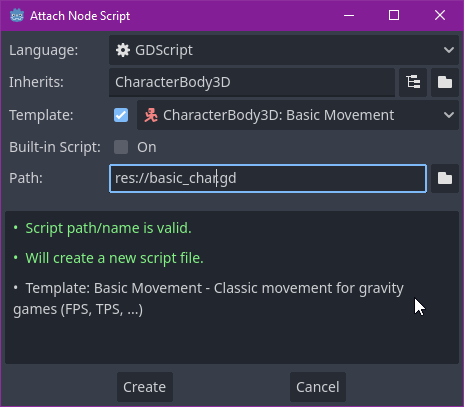This screenshot has width=464, height=407.
Task: Enable the Built-in Script checkbox
Action: [121, 147]
